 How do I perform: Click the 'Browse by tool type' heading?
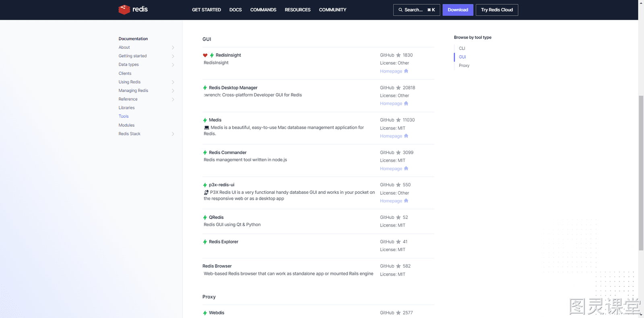[473, 37]
